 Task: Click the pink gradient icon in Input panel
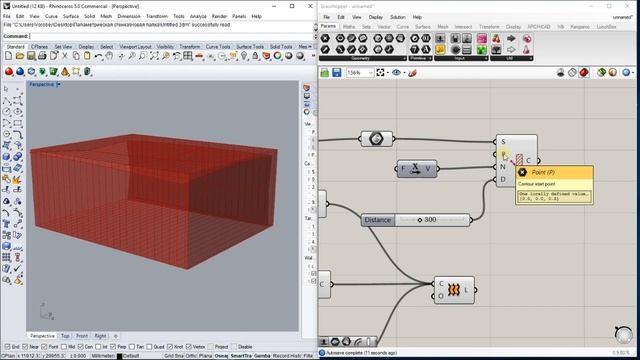tap(482, 39)
